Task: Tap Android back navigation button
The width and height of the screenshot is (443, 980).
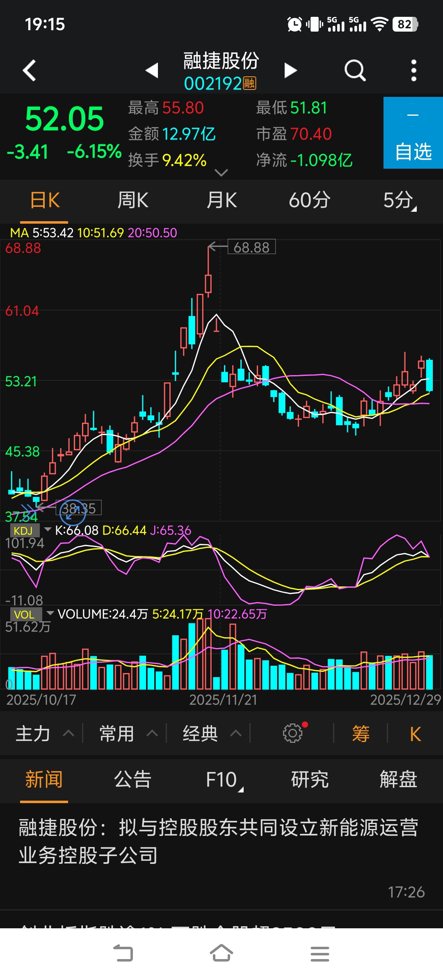Action: click(x=123, y=953)
